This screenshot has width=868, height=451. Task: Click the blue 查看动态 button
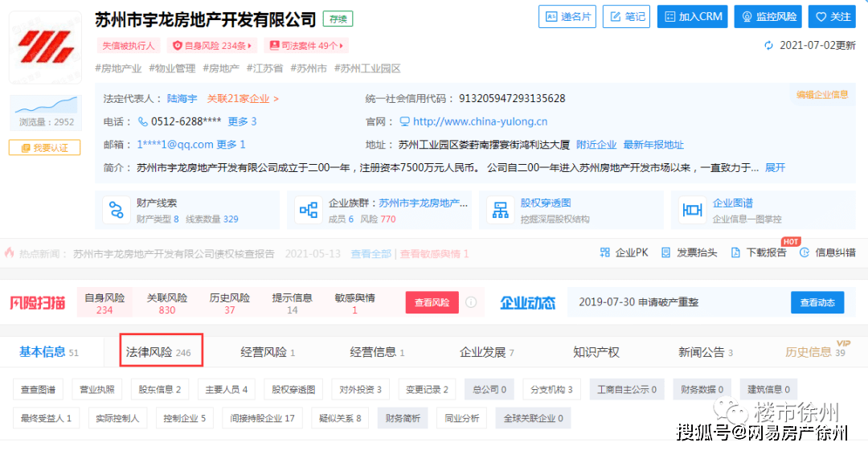point(817,302)
